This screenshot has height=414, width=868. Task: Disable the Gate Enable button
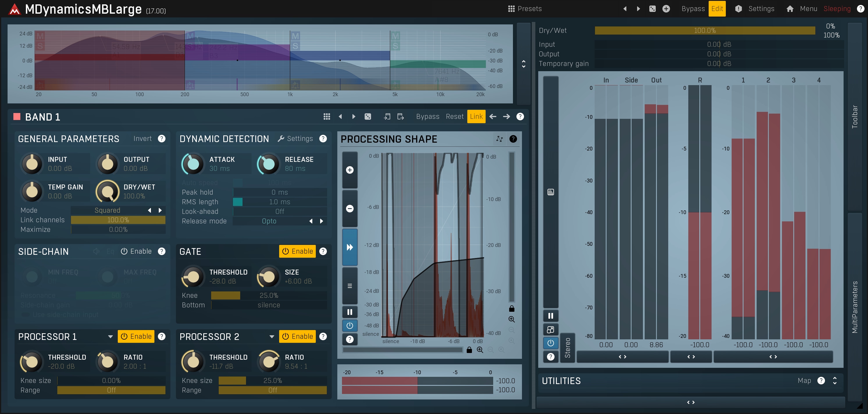click(297, 251)
